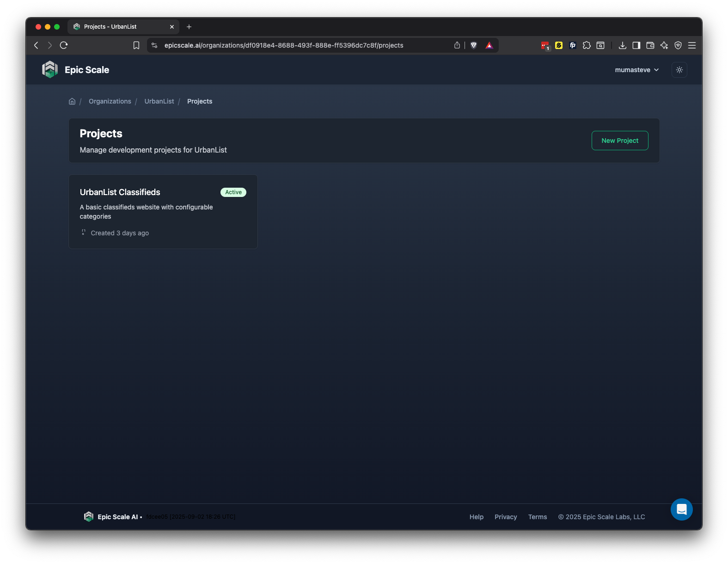Open the Privacy footer link

pyautogui.click(x=506, y=517)
